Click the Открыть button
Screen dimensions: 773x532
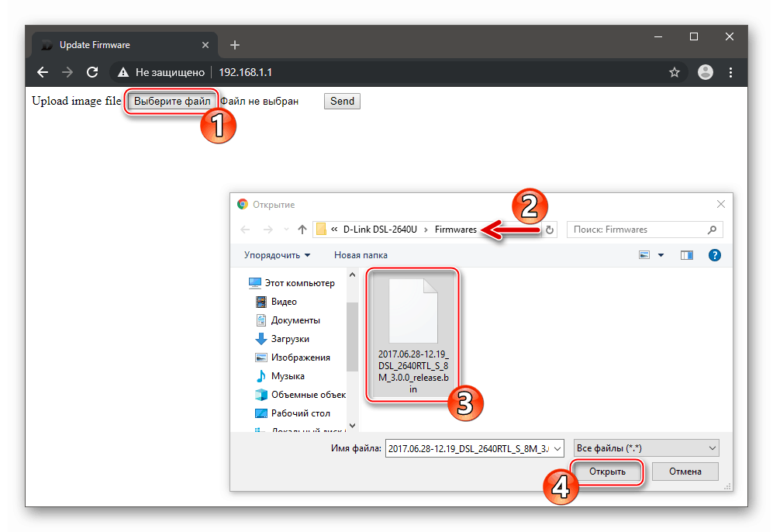(x=607, y=472)
